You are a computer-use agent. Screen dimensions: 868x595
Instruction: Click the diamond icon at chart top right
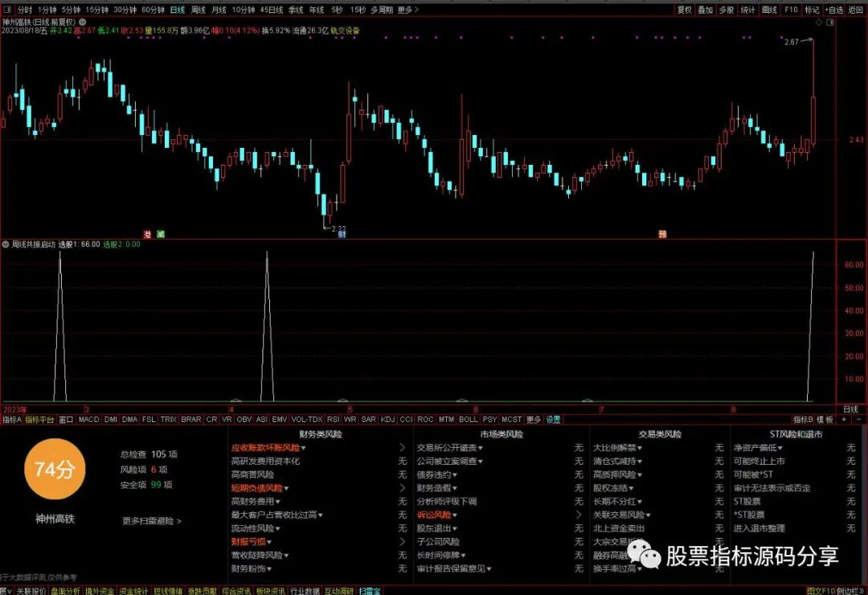pyautogui.click(x=819, y=23)
